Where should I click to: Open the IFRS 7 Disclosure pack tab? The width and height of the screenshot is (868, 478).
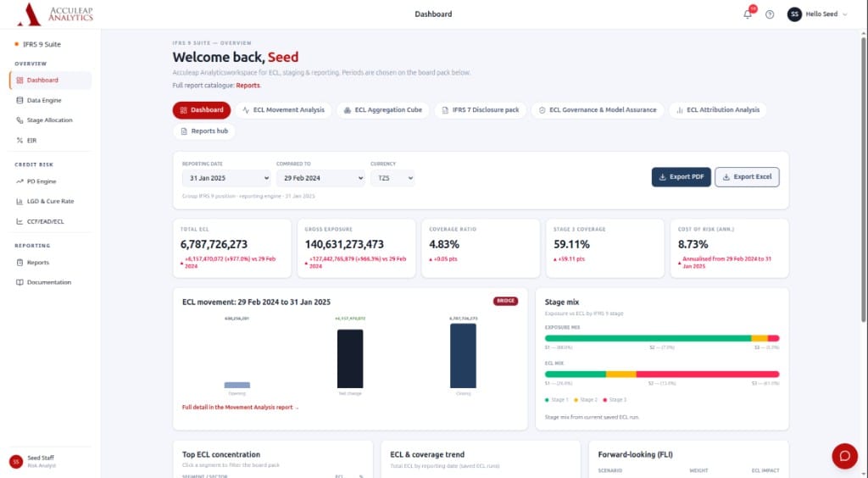point(480,110)
